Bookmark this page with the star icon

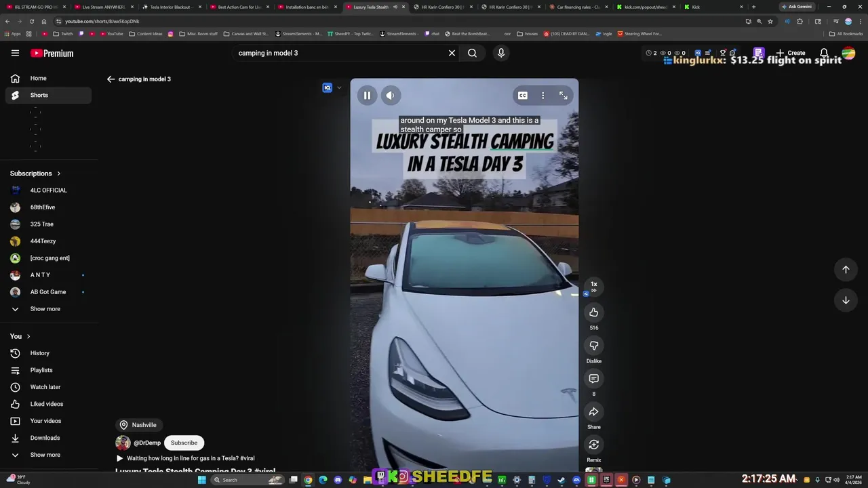coord(770,21)
